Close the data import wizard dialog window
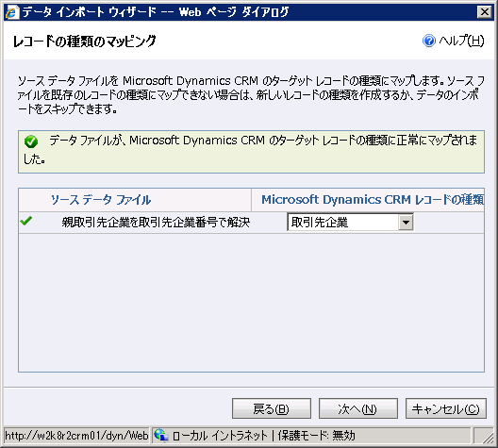The width and height of the screenshot is (498, 448). click(485, 12)
